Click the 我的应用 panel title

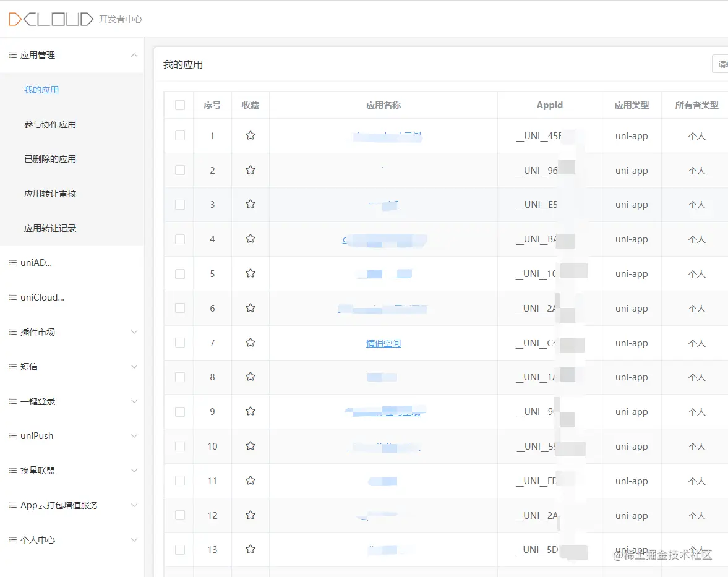[183, 64]
